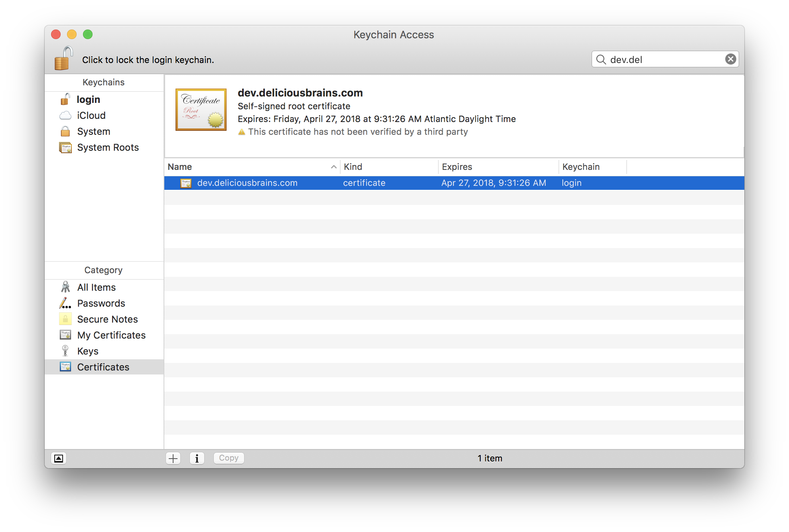789x532 pixels.
Task: Click the 'Apr 27, 2018, 9:31:26 AM' expiry cell
Action: [493, 183]
